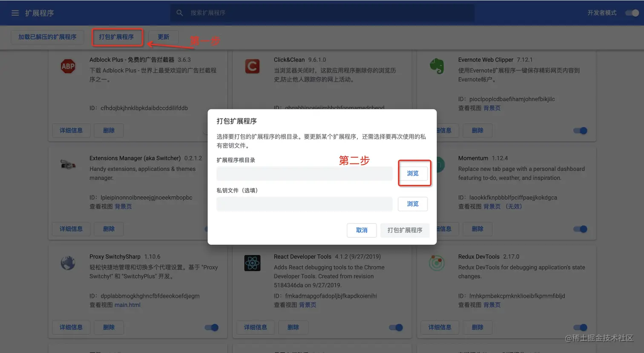
Task: Disable the Evernote Web Clipper extension
Action: [x=580, y=131]
